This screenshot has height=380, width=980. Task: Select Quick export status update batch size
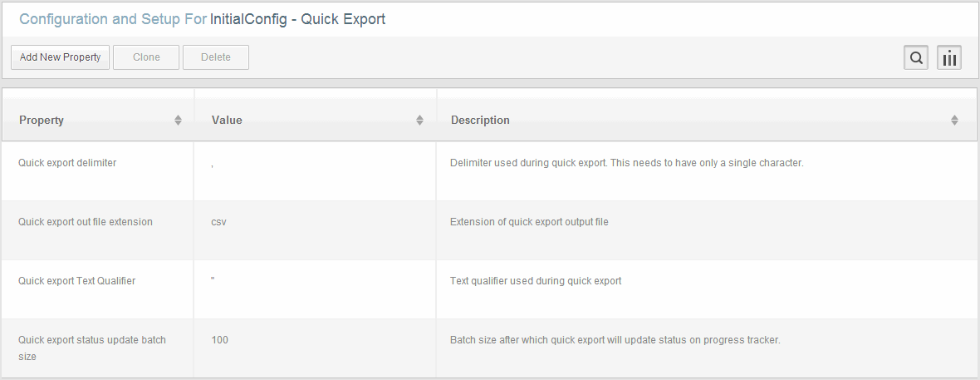(x=489, y=348)
